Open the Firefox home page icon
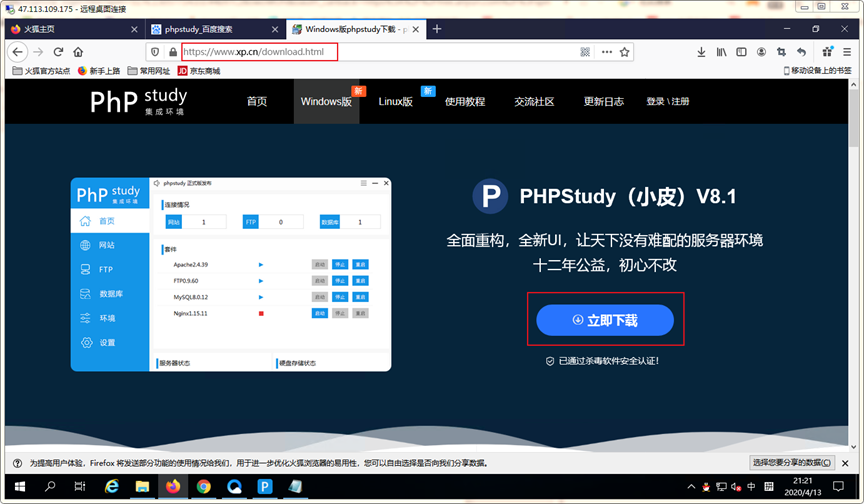Screen dimensions: 864x504 click(78, 52)
